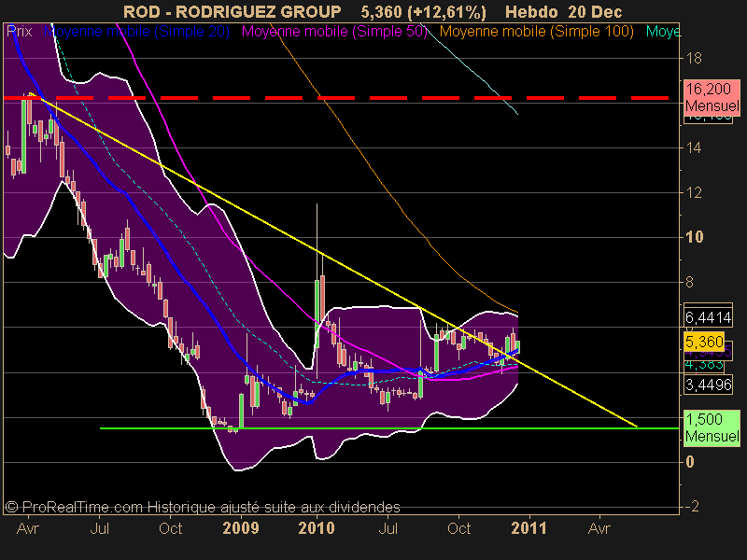Click the 6,4414 upper band value tag
The image size is (747, 560).
[x=709, y=316]
